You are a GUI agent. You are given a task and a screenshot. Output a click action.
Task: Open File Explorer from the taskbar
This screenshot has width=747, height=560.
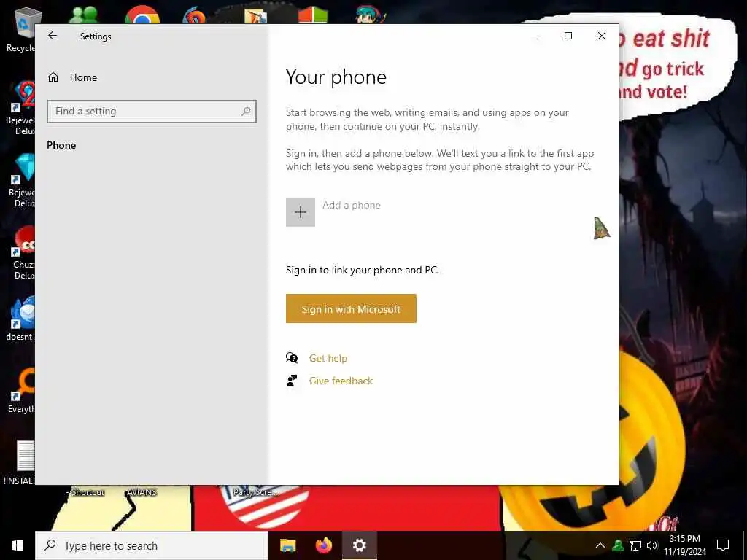[x=287, y=545]
